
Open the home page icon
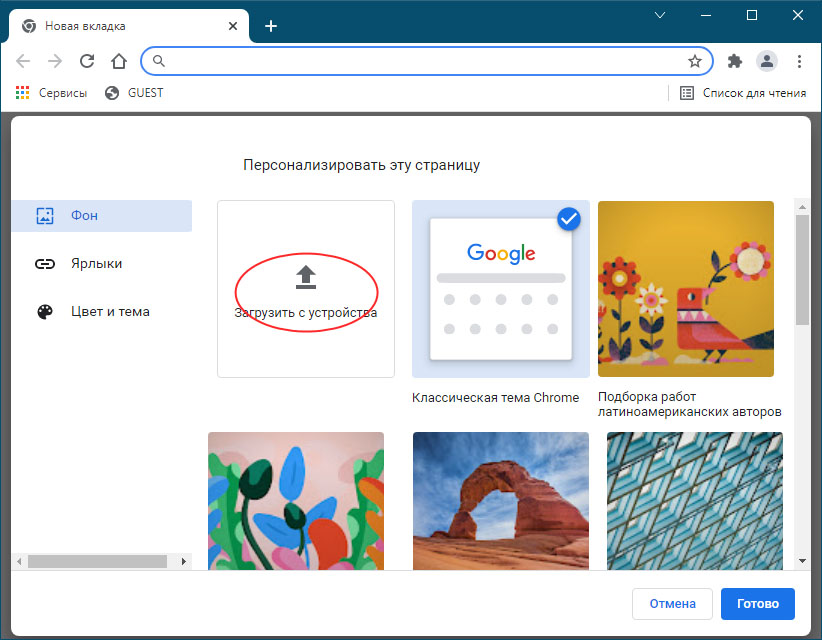(119, 61)
